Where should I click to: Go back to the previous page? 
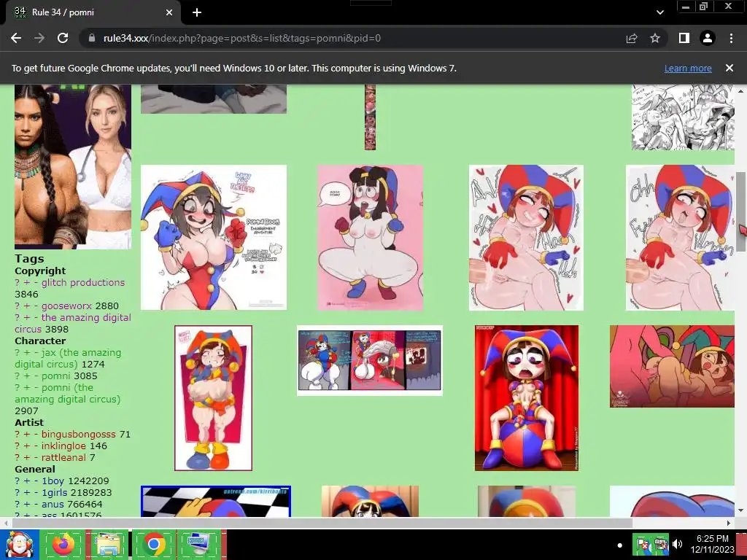(x=16, y=38)
